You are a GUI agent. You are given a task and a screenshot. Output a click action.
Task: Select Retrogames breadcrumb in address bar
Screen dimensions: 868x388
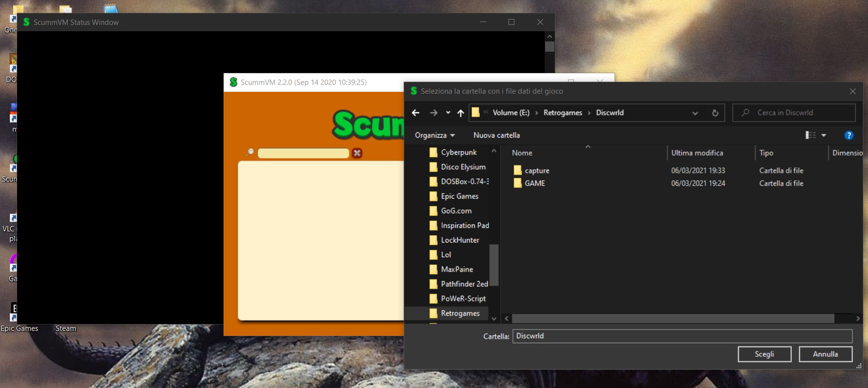click(563, 113)
